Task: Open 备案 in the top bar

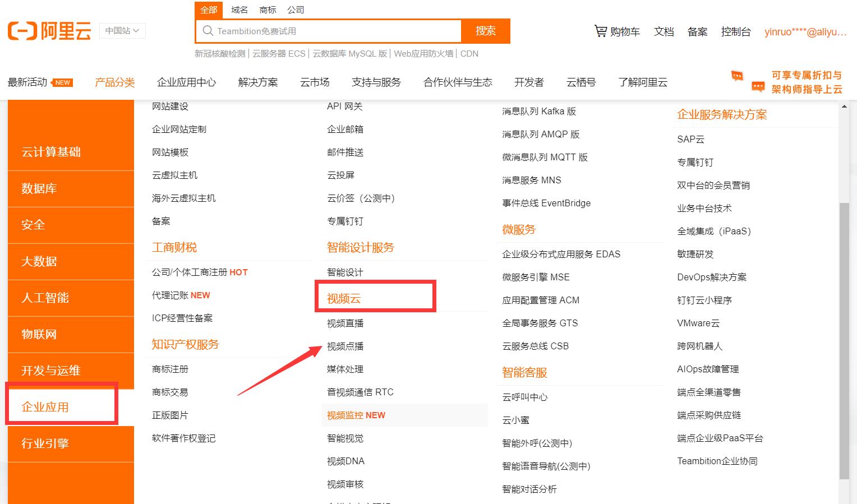Action: (x=697, y=31)
